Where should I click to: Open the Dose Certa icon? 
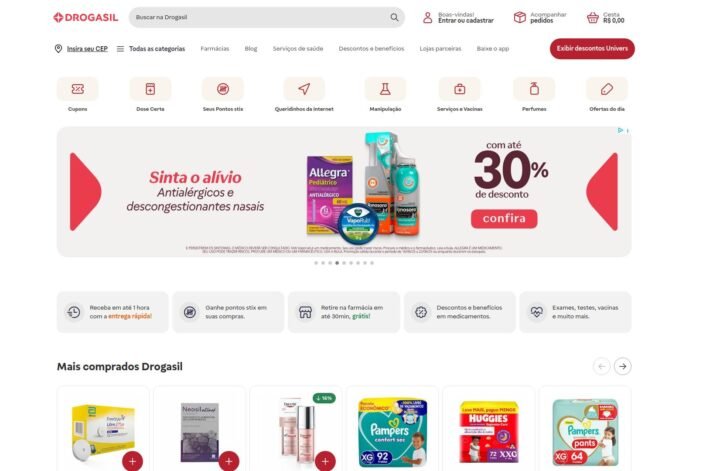click(150, 89)
